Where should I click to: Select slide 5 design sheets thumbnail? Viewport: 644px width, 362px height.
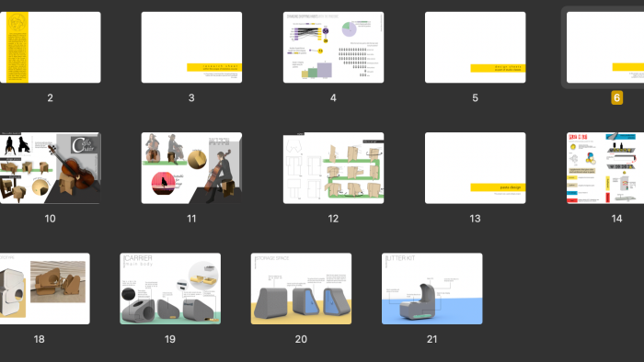click(x=475, y=47)
